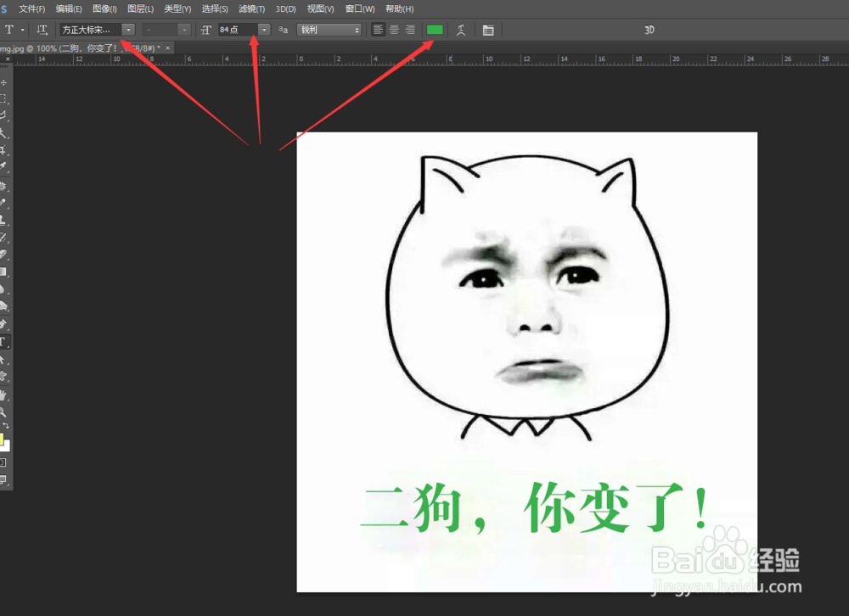This screenshot has height=616, width=849.
Task: Open the 选择(S) menu
Action: tap(215, 8)
